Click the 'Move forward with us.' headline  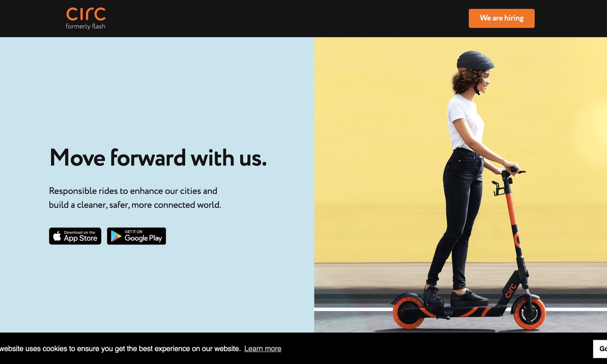pyautogui.click(x=158, y=158)
